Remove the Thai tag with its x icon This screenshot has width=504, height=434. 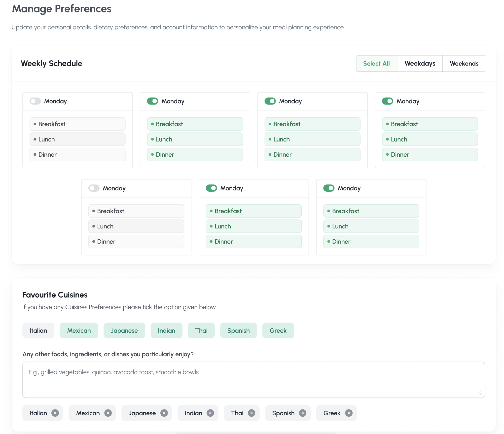click(x=252, y=413)
